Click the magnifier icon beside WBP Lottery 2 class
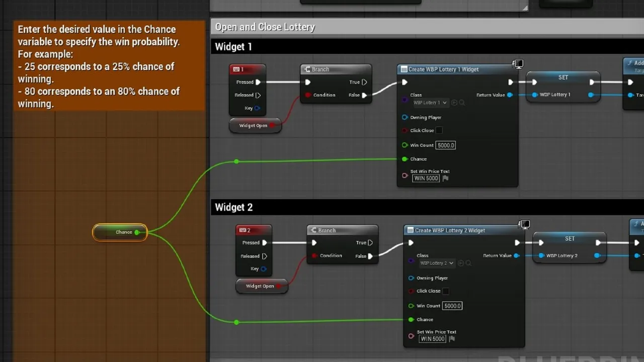The image size is (644, 362). pyautogui.click(x=468, y=263)
